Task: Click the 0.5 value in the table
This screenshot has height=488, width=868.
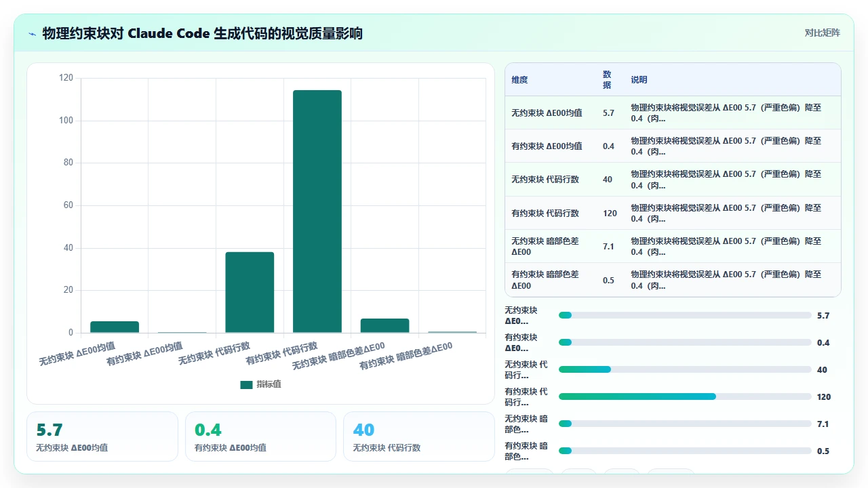Action: (608, 280)
